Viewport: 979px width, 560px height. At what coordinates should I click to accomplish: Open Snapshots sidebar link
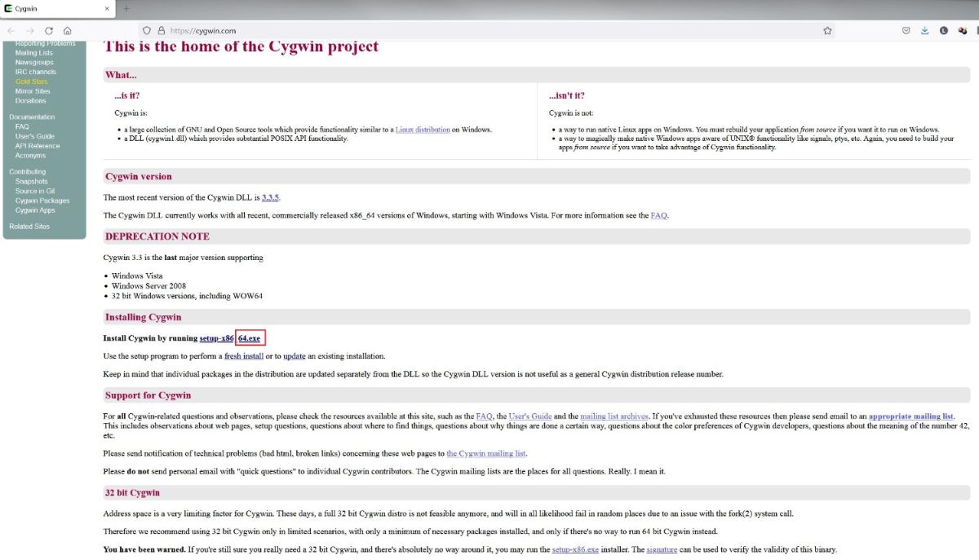[32, 182]
